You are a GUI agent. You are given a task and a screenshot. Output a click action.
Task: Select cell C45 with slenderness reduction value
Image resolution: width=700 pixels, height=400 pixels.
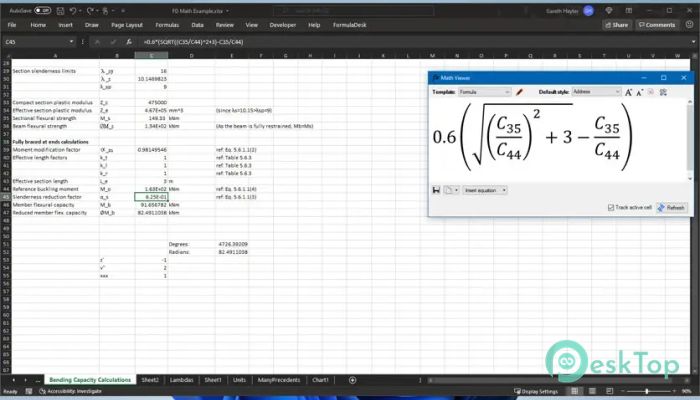point(151,197)
